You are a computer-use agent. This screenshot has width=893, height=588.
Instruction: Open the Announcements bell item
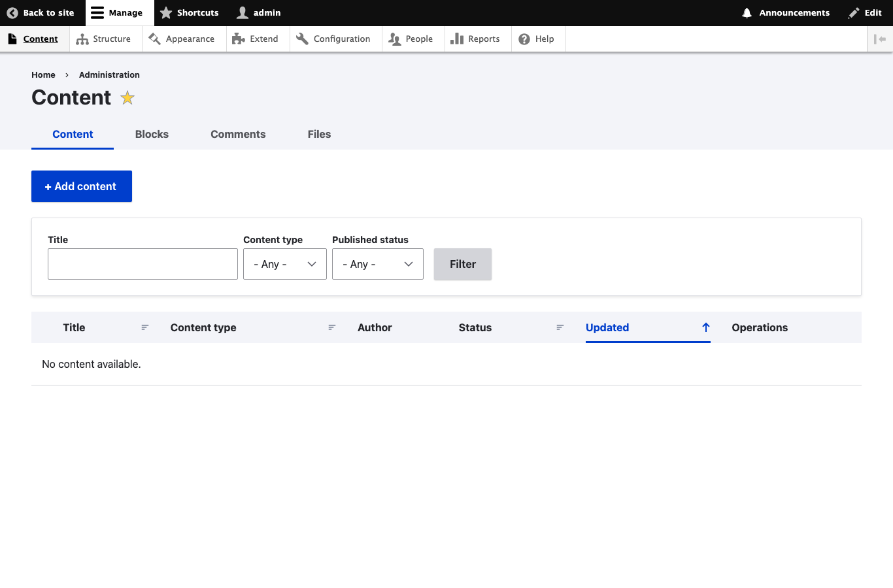(786, 13)
